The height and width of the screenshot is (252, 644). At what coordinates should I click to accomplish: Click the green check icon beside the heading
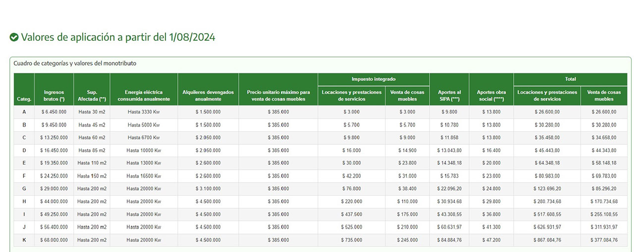pyautogui.click(x=14, y=37)
